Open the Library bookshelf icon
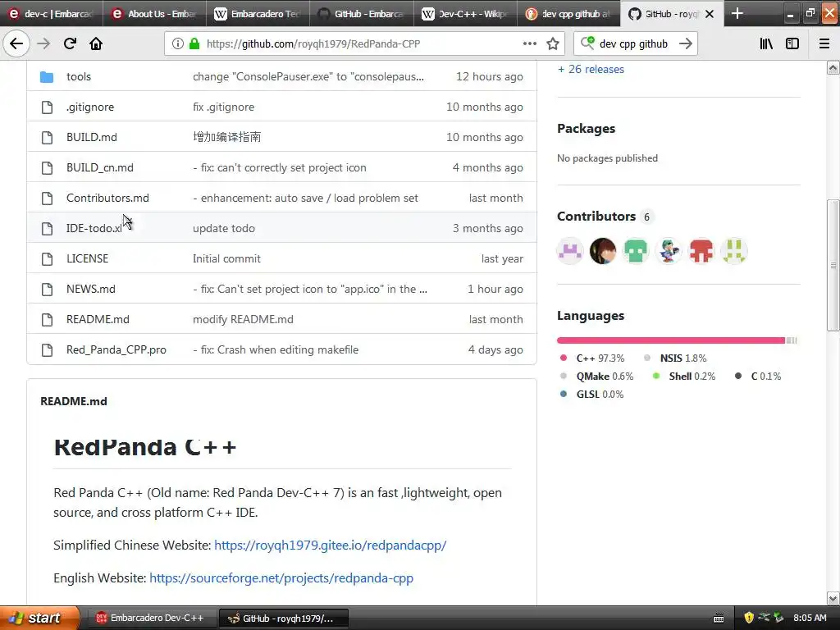Screen dimensions: 840x630 766,44
